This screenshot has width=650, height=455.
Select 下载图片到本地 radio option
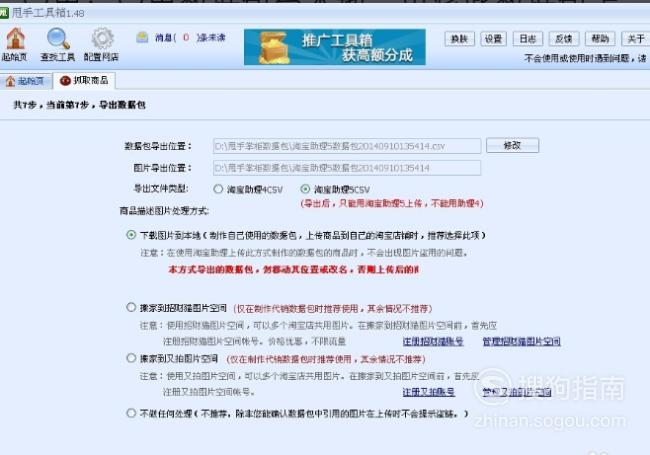pos(131,235)
